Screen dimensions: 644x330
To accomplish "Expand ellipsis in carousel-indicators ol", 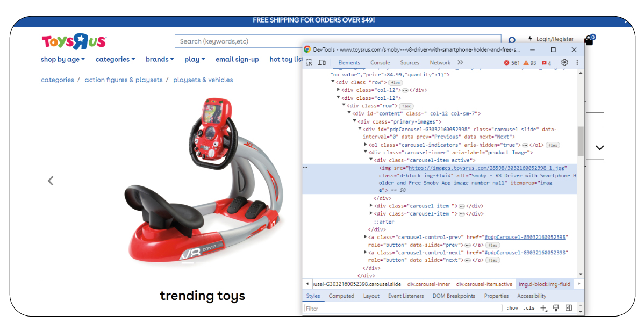I will 525,145.
